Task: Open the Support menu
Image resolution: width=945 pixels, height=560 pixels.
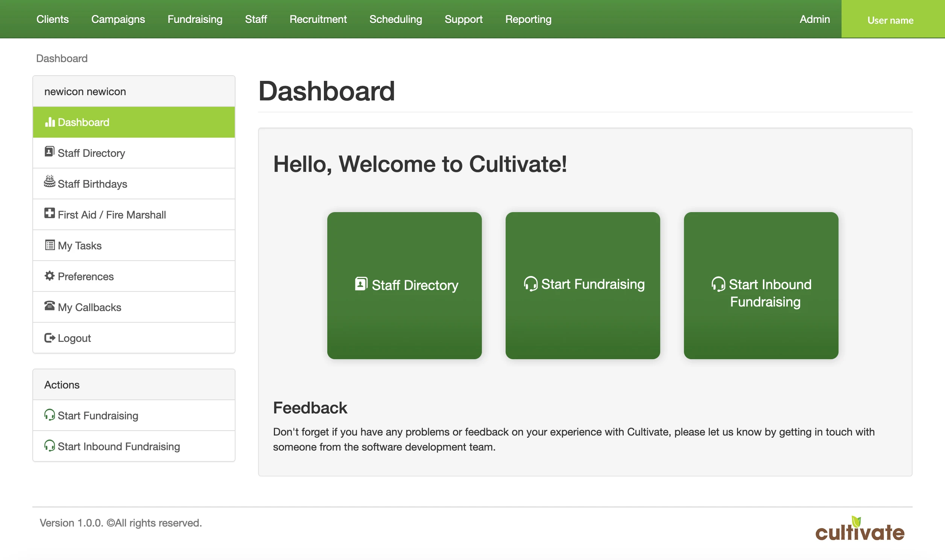Action: (464, 19)
